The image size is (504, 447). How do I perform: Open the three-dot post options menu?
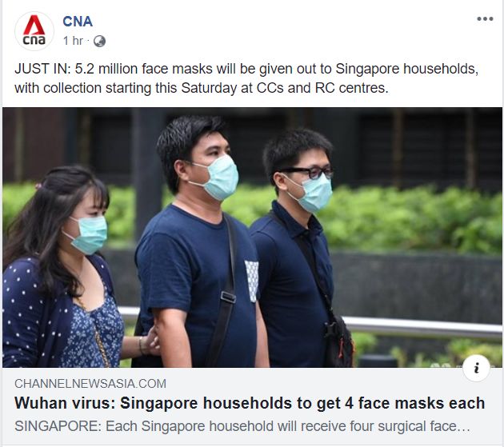click(x=485, y=19)
